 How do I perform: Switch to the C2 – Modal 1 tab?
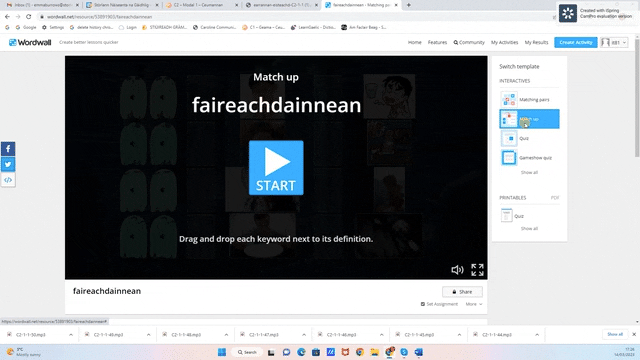[x=201, y=5]
